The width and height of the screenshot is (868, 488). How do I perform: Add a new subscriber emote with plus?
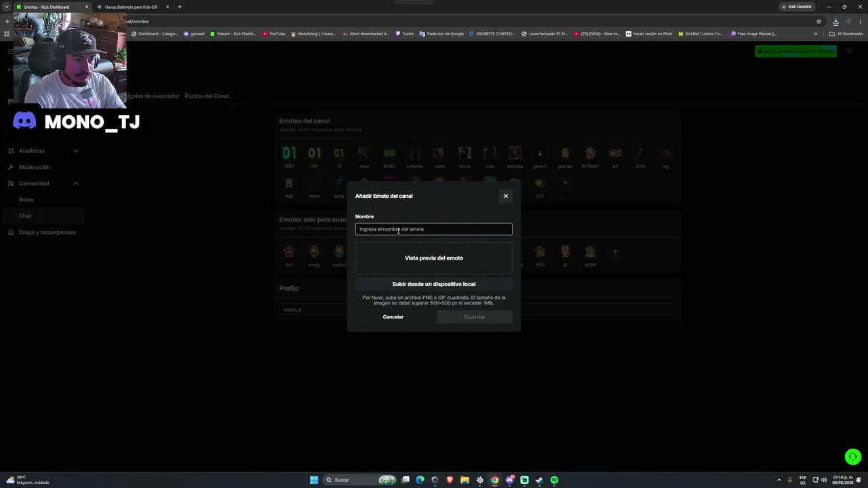pyautogui.click(x=615, y=251)
